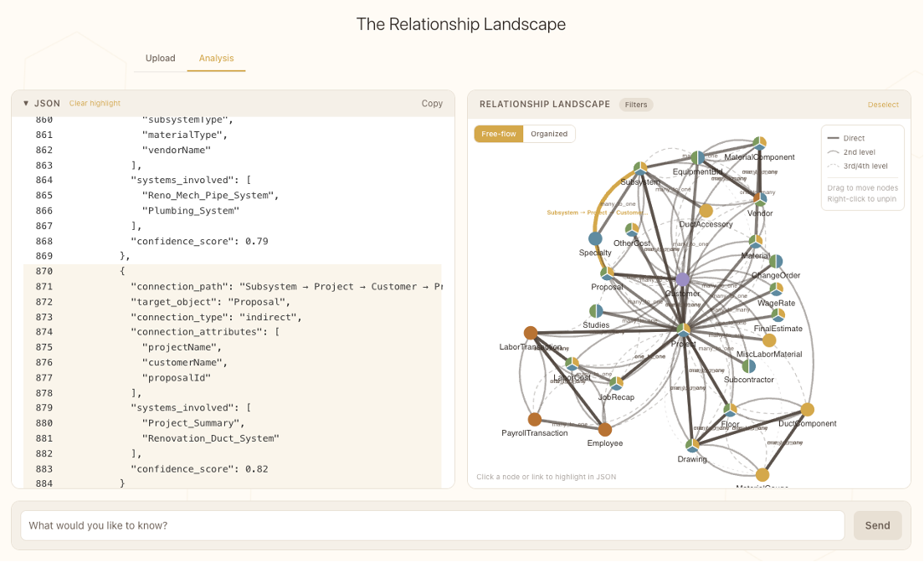
Task: Click the Subcontractor node
Action: (748, 366)
